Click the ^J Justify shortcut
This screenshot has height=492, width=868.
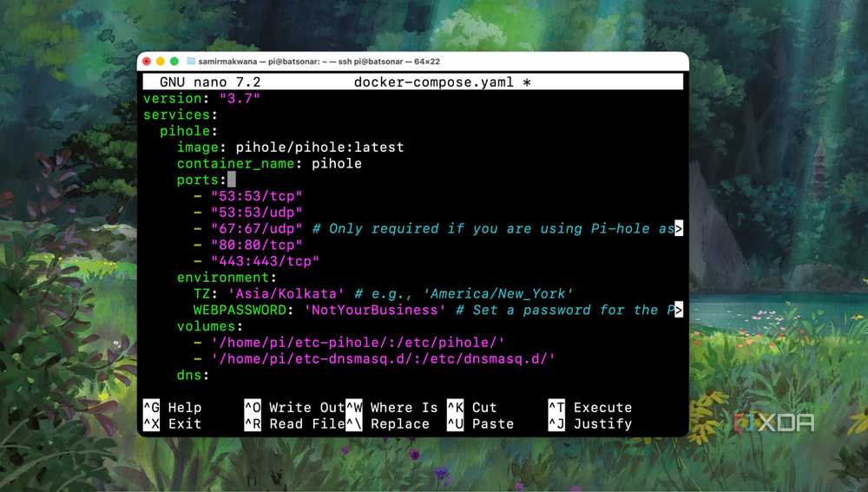(x=589, y=424)
